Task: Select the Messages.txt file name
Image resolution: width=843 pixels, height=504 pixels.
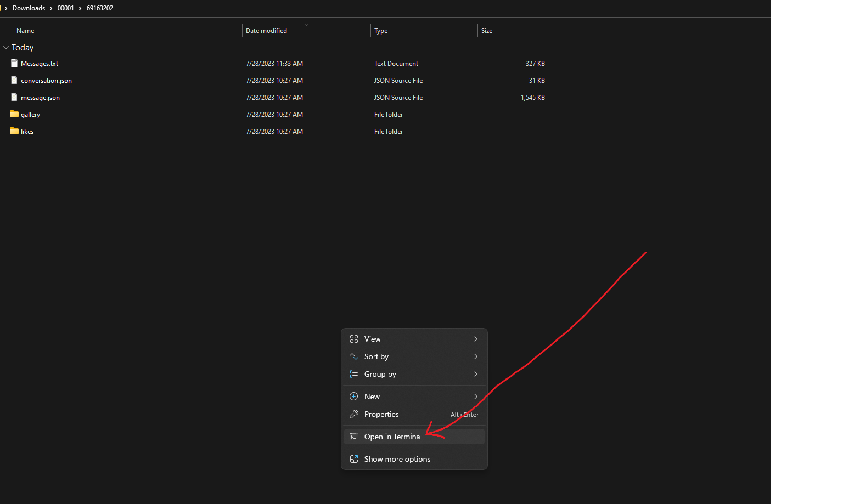Action: pos(40,64)
